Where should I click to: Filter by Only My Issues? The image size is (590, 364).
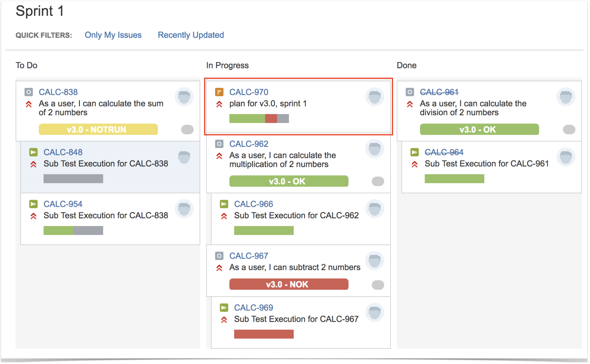[x=113, y=35]
